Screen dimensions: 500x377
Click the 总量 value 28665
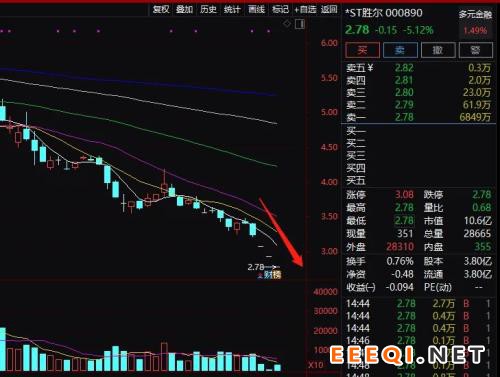click(477, 234)
